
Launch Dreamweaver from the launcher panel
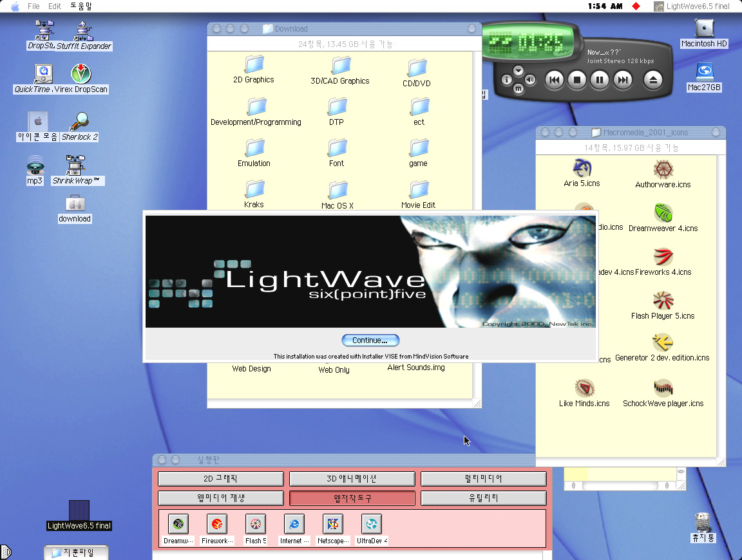click(x=178, y=525)
